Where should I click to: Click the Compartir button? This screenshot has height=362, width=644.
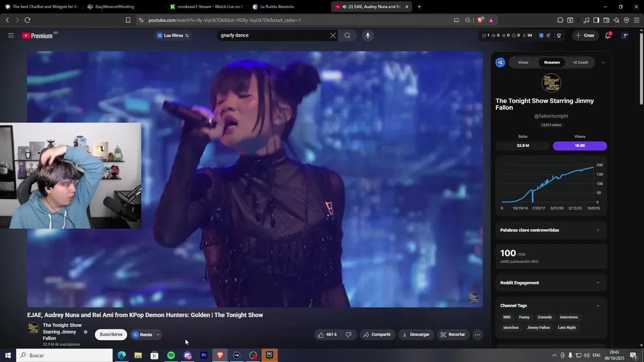pyautogui.click(x=377, y=334)
